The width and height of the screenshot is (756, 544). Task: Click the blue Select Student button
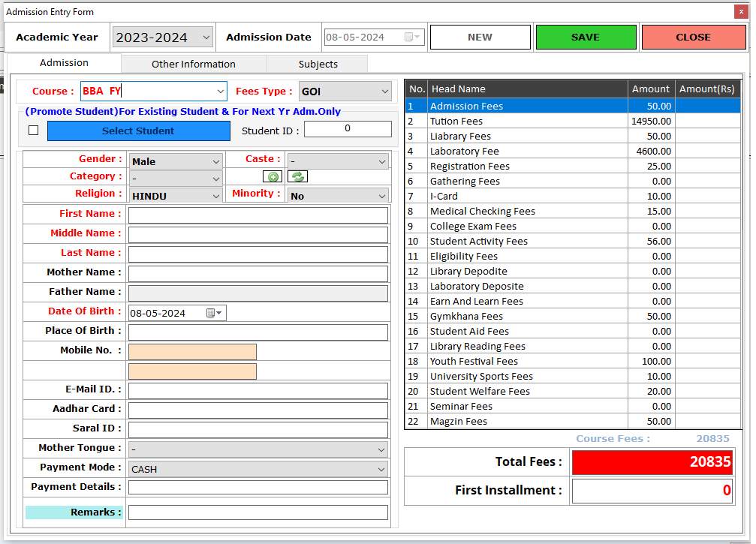point(138,131)
